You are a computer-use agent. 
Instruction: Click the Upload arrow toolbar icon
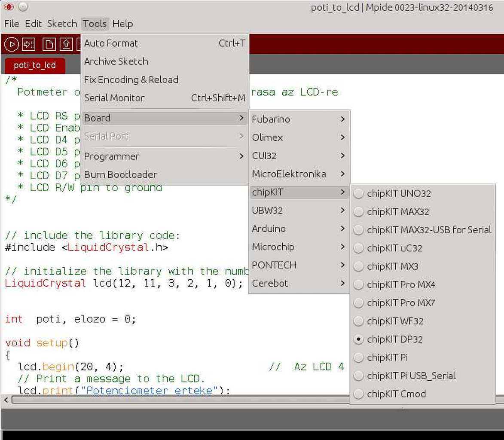[29, 44]
